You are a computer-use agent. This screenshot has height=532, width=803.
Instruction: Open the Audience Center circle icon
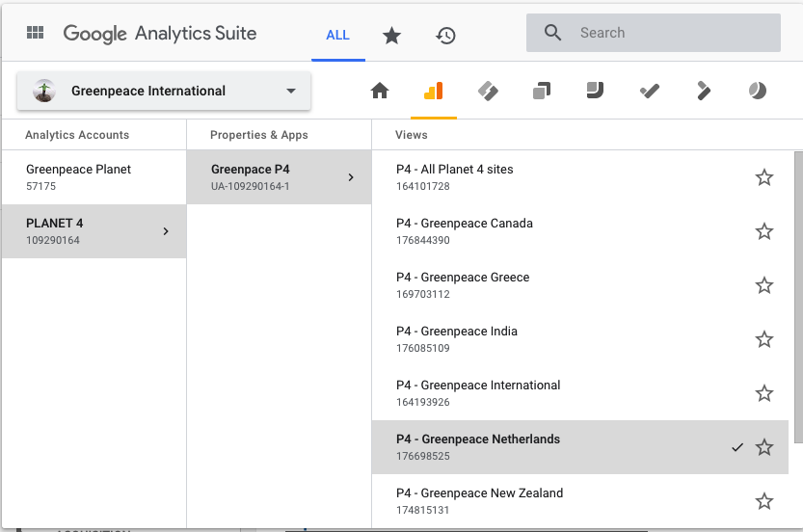[x=758, y=91]
